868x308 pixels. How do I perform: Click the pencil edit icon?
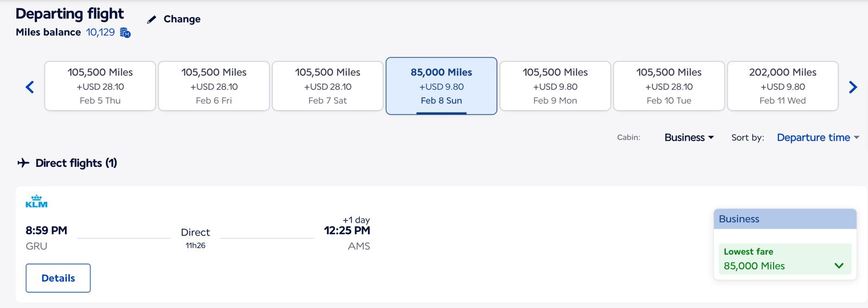tap(152, 20)
